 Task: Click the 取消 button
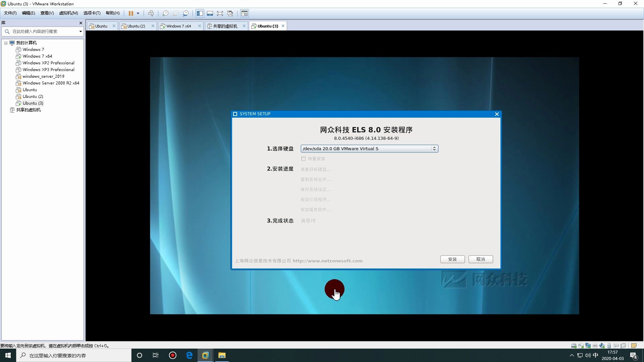tap(481, 259)
